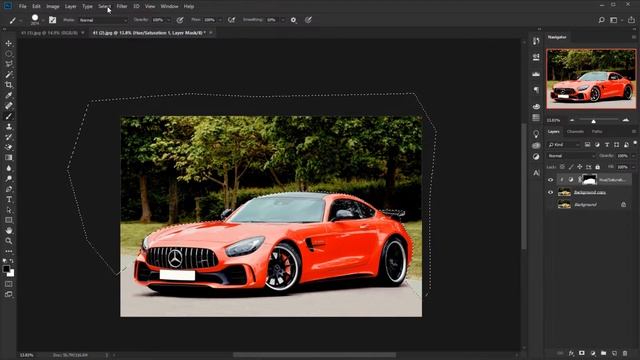Open the Image menu

point(53,7)
